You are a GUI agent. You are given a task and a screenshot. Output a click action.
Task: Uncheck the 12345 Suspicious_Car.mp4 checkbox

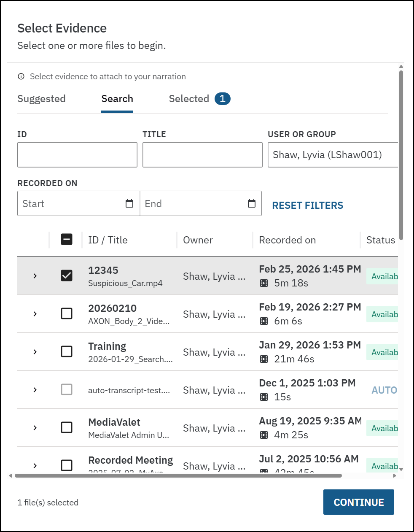tap(67, 275)
